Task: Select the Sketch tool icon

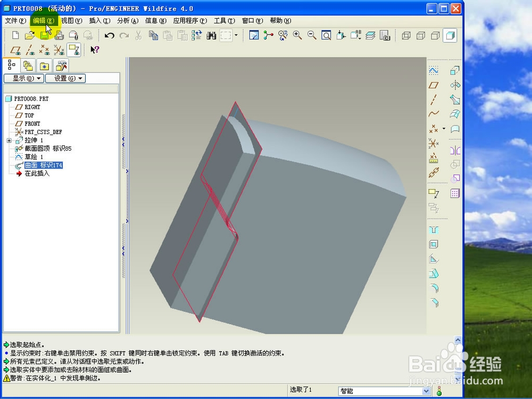Action: point(433,71)
